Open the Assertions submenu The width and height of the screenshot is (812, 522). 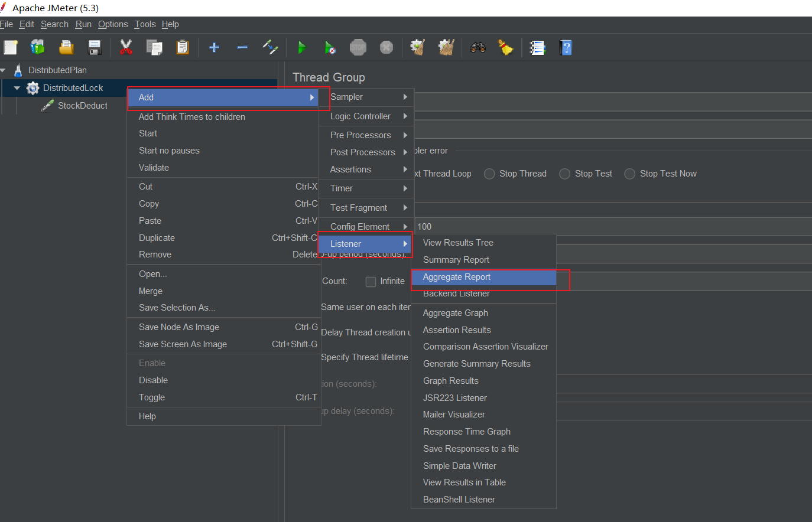pos(366,169)
